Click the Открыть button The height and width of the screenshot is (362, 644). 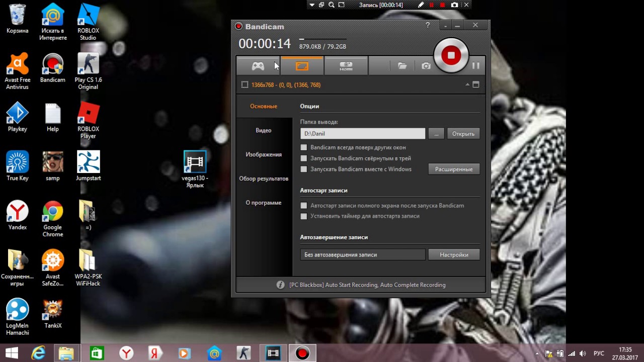463,134
